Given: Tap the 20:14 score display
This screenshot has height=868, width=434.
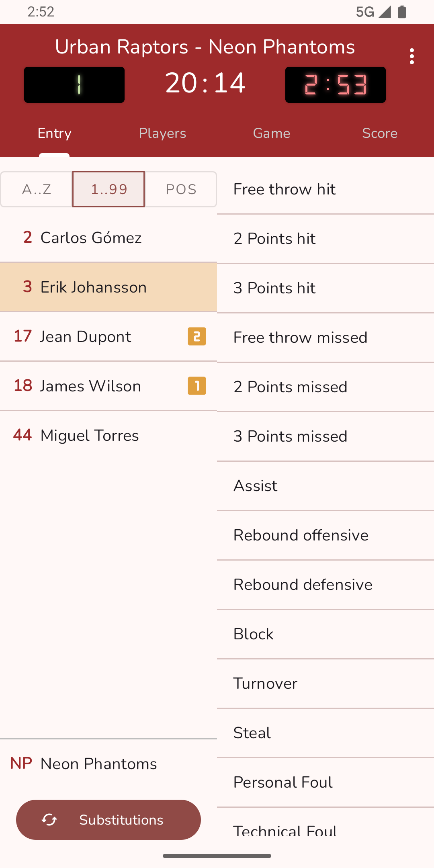Looking at the screenshot, I should [x=205, y=83].
